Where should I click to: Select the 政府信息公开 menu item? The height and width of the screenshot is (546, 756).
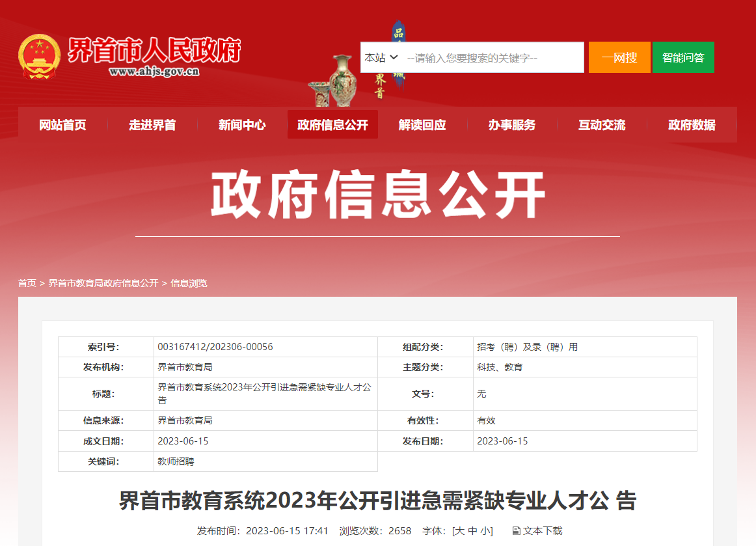tap(332, 124)
